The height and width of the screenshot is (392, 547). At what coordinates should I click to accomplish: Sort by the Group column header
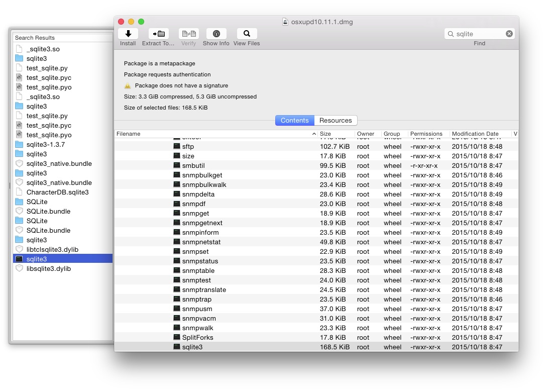pyautogui.click(x=394, y=134)
